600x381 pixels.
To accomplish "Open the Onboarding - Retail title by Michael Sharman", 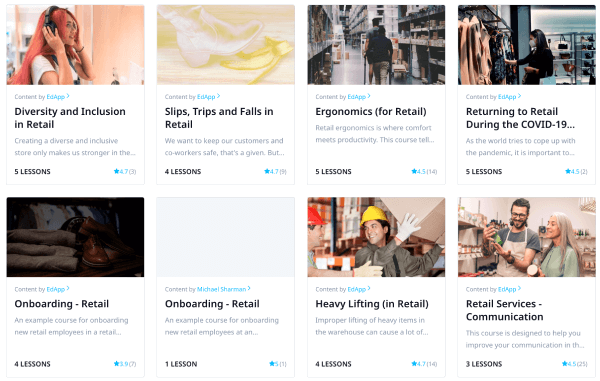I will click(212, 304).
